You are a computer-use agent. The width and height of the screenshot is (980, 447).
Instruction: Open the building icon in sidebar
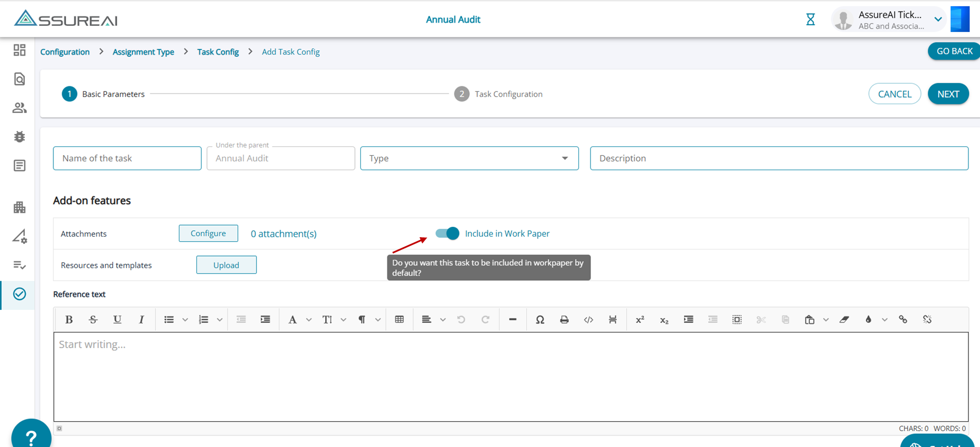[x=20, y=208]
